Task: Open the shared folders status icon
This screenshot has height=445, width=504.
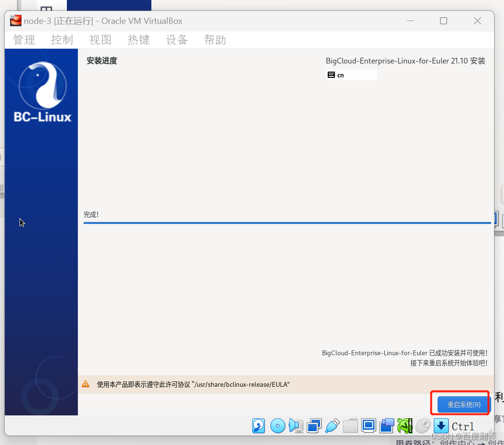Action: 350,425
